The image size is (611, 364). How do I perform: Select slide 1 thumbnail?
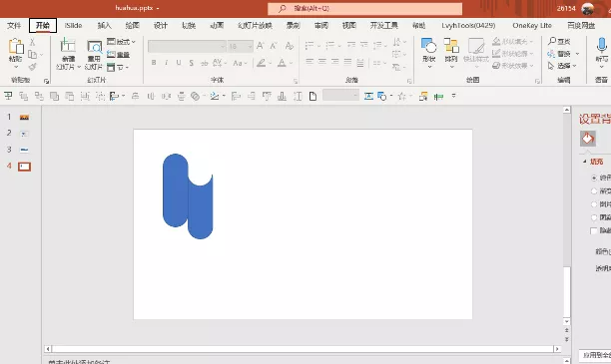click(x=24, y=118)
